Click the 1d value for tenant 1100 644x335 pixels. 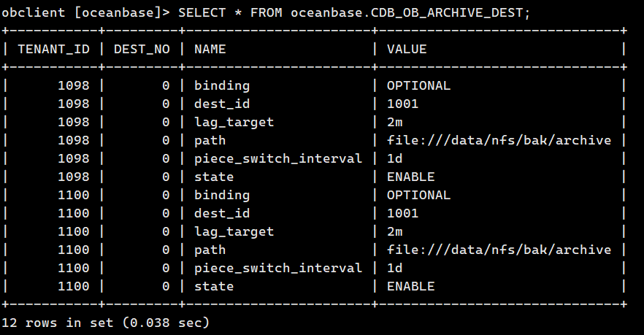point(395,268)
